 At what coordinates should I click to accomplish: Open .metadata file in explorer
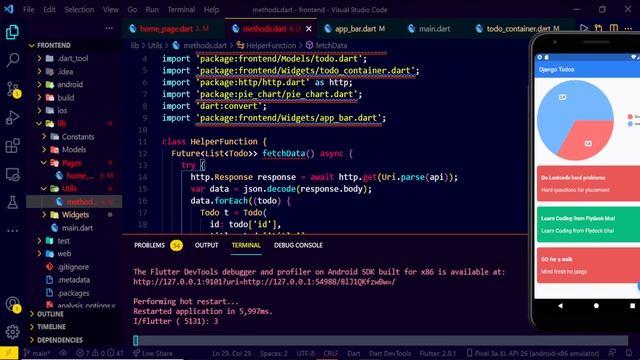73,280
